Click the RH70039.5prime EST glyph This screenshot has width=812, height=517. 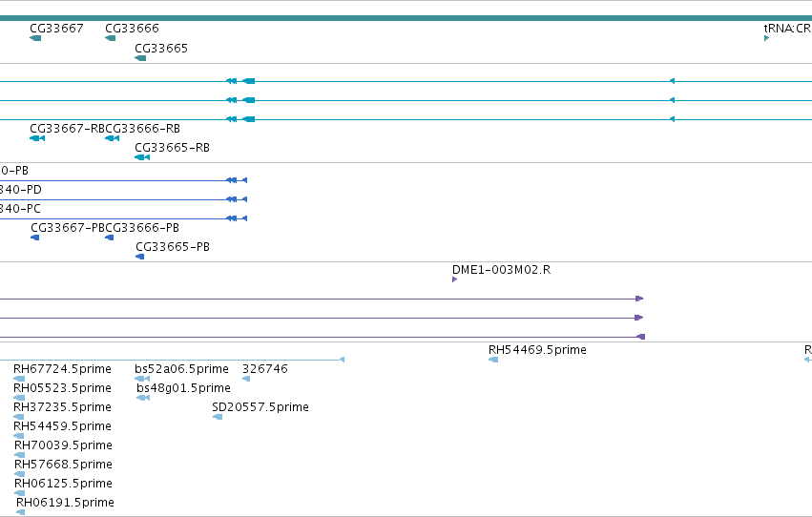(x=20, y=455)
